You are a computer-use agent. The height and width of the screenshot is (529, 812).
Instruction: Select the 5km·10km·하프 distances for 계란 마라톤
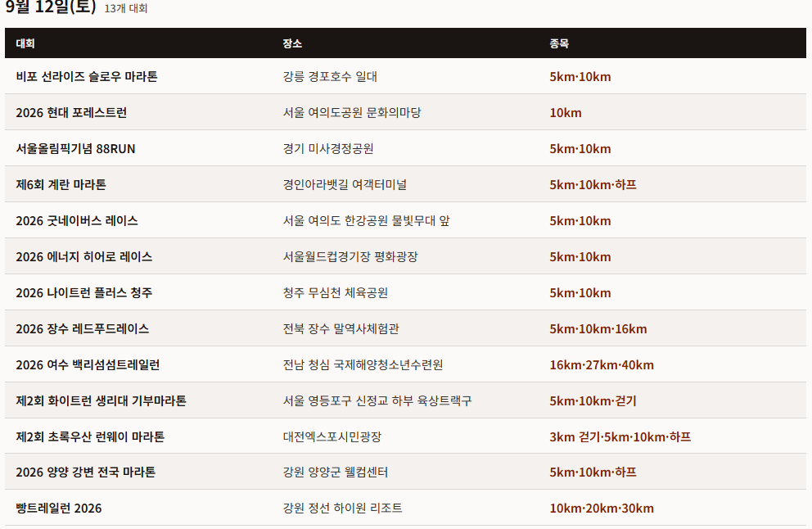click(593, 185)
